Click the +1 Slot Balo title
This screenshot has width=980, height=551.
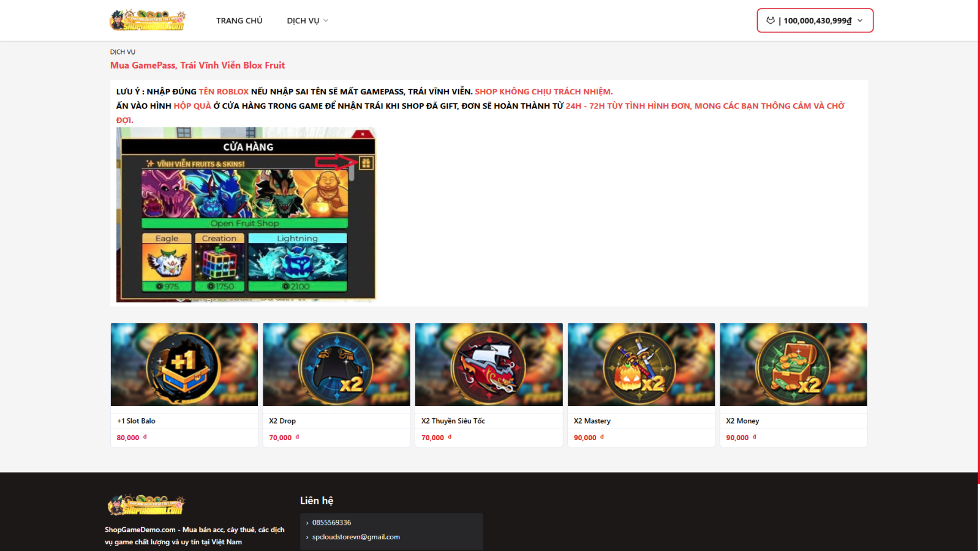[136, 421]
